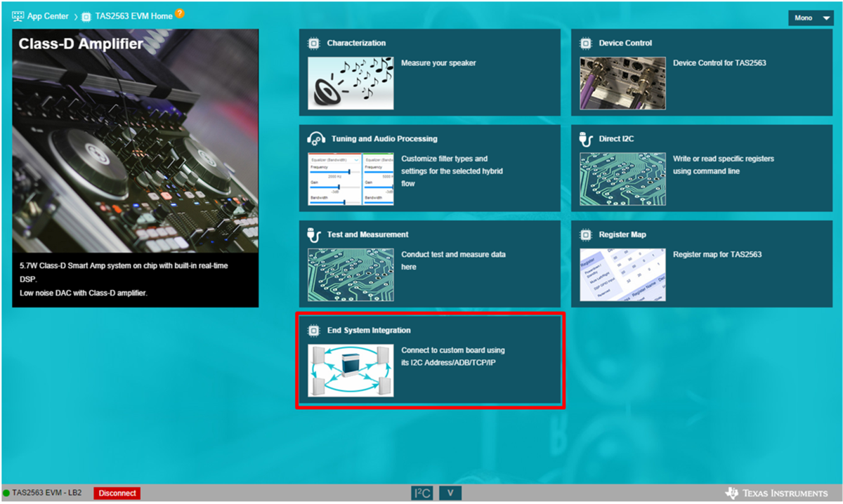Viewport: 843px width, 504px height.
Task: Click the Tuning and Audio Processing headphone icon
Action: [x=315, y=139]
